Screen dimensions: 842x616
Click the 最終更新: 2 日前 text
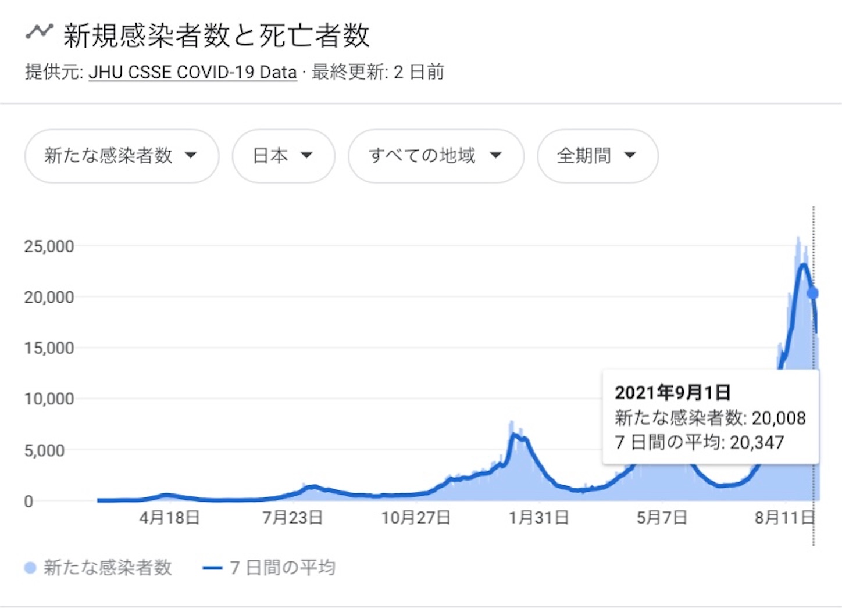coord(378,73)
